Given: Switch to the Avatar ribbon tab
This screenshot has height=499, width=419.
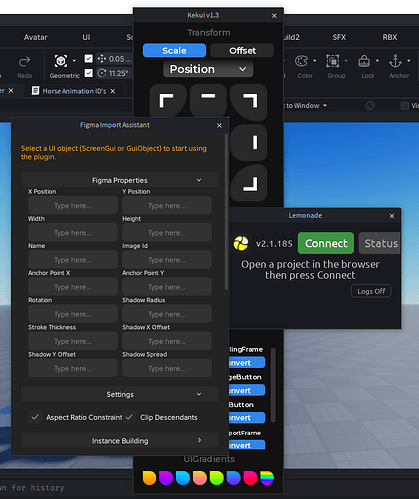Looking at the screenshot, I should [x=36, y=37].
